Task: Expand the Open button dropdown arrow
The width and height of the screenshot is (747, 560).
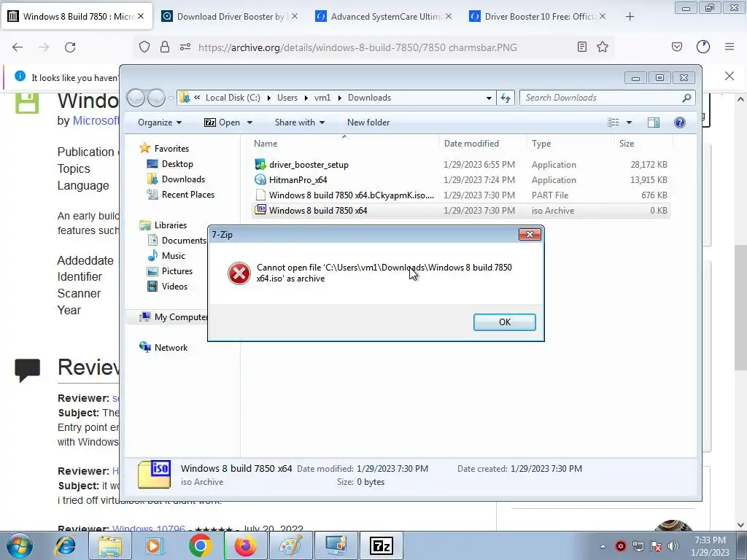Action: pos(249,122)
